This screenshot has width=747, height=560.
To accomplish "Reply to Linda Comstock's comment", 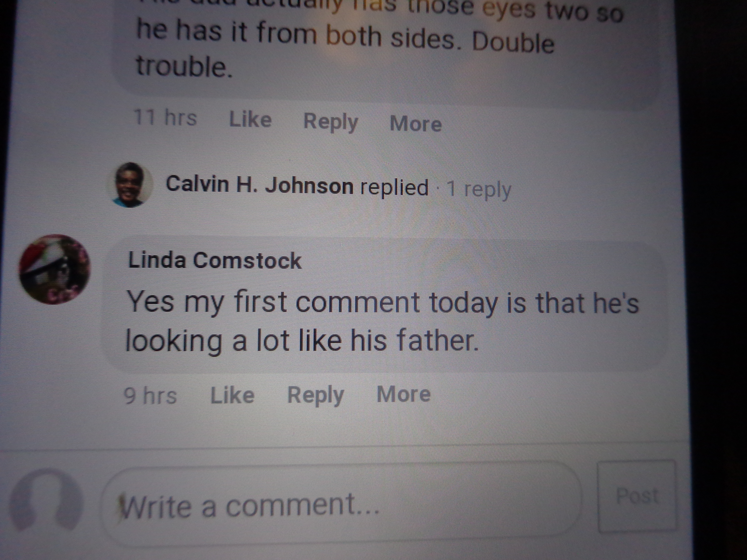I will coord(315,395).
